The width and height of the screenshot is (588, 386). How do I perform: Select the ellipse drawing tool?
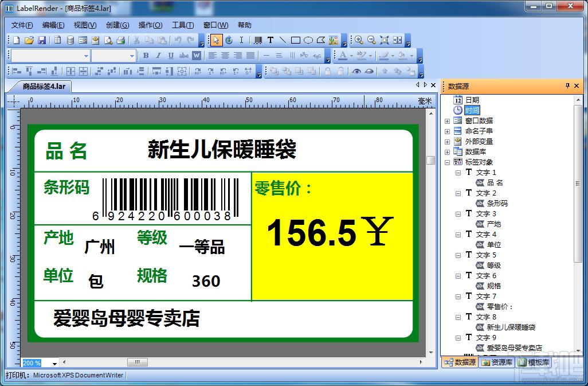coord(308,40)
